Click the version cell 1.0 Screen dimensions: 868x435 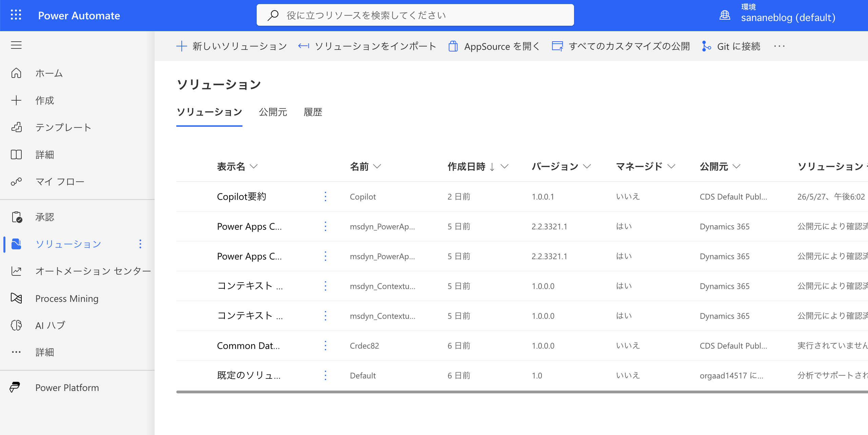click(537, 375)
